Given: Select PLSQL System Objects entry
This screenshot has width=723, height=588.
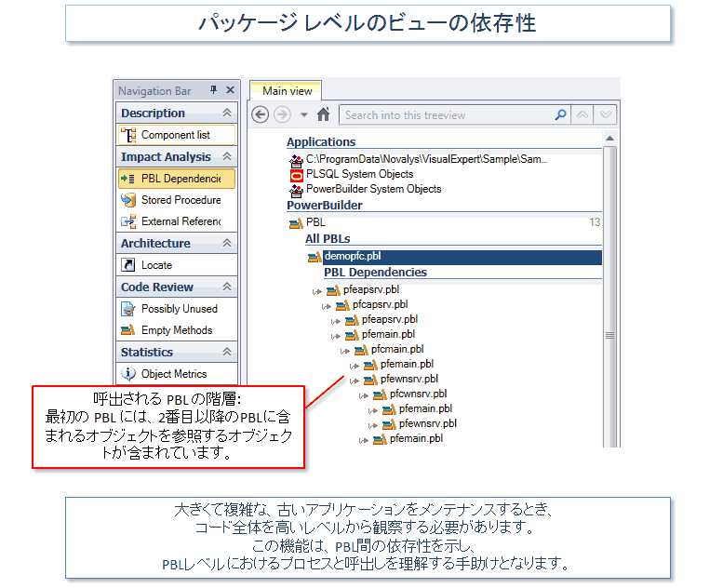Looking at the screenshot, I should coord(359,174).
